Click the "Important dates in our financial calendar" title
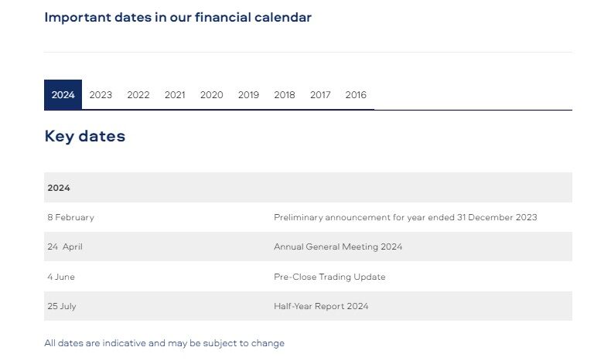This screenshot has height=364, width=611. tap(178, 17)
